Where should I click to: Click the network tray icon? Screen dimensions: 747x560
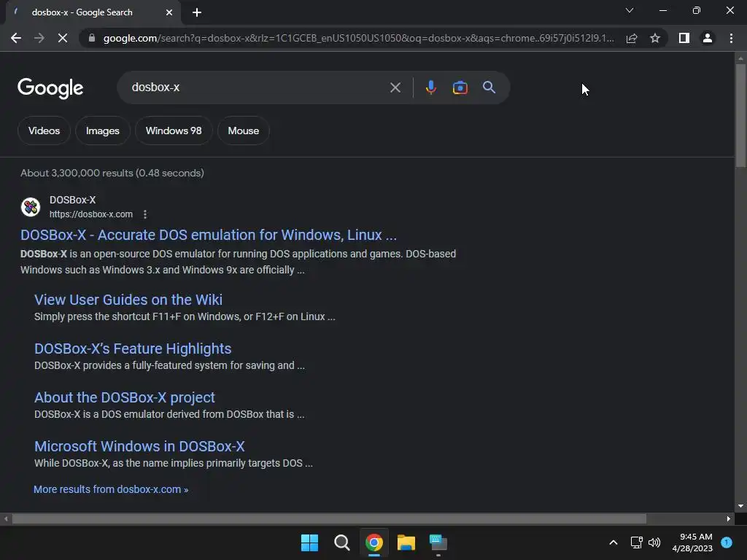tap(636, 542)
